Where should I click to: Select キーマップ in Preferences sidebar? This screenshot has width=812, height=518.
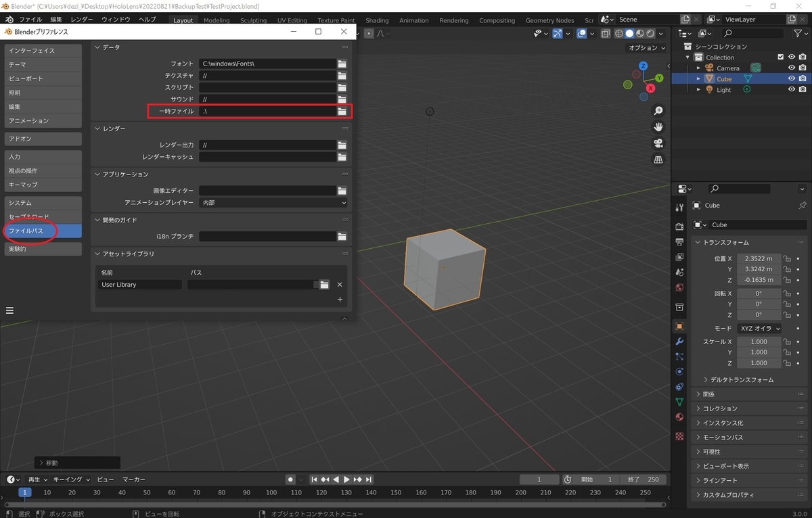tap(43, 185)
